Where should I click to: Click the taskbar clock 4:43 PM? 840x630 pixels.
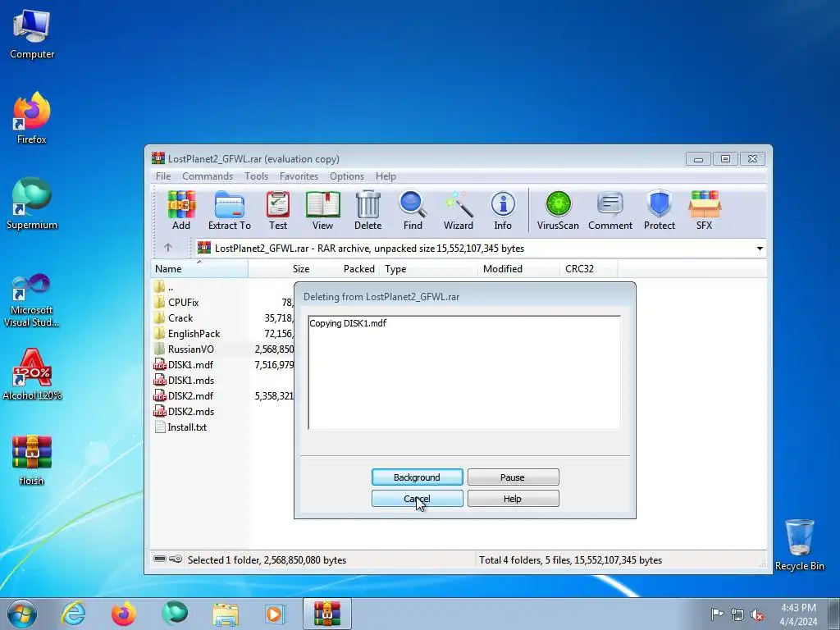tap(798, 608)
